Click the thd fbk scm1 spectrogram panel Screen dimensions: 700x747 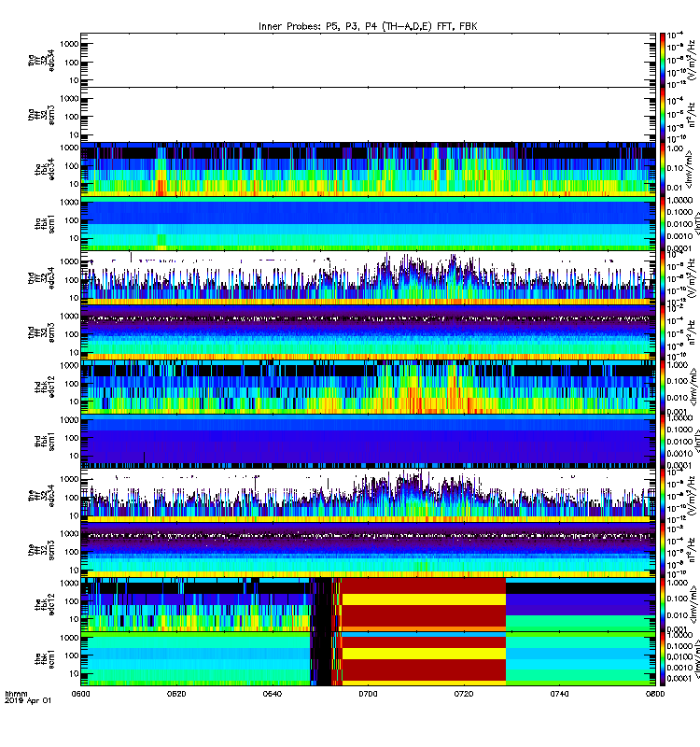point(368,442)
